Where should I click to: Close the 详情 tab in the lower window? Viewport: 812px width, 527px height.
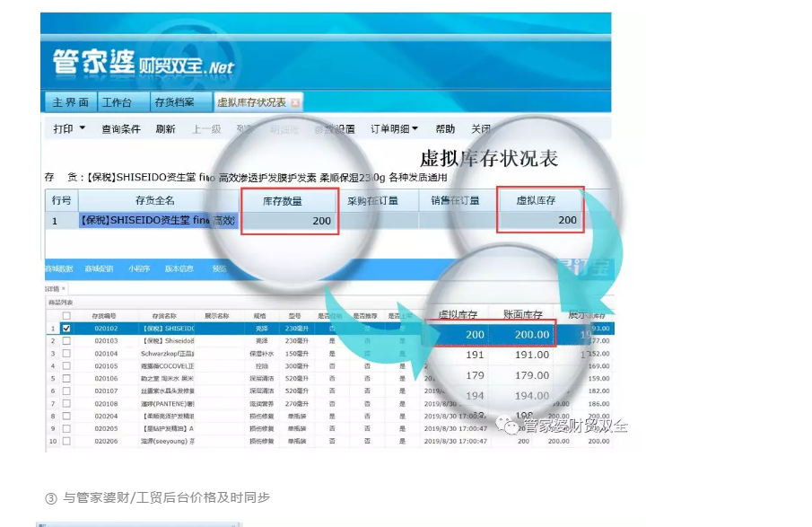[x=64, y=288]
